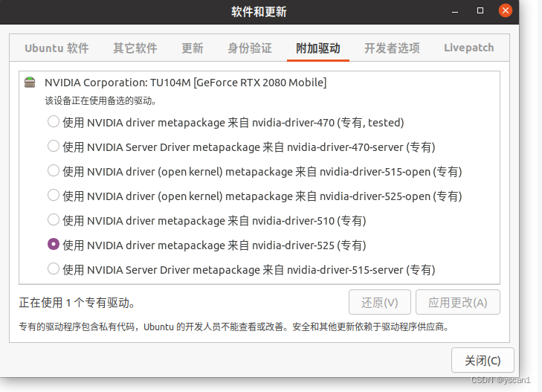Click the text 该设备正在使用备选的驱动。
Image resolution: width=542 pixels, height=392 pixels.
pos(101,101)
